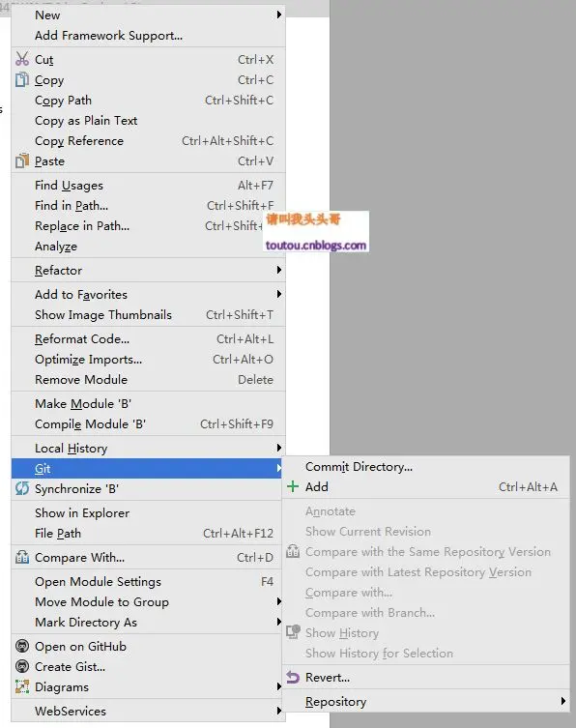Click icon beside Compare with the Same Repository Version
Viewport: 576px width, 728px height.
tap(293, 551)
